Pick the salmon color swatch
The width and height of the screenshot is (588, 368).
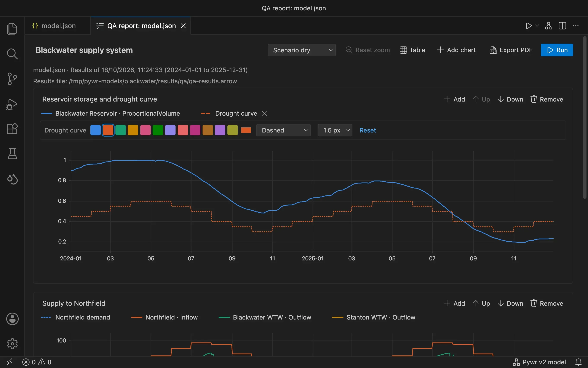[x=183, y=130]
